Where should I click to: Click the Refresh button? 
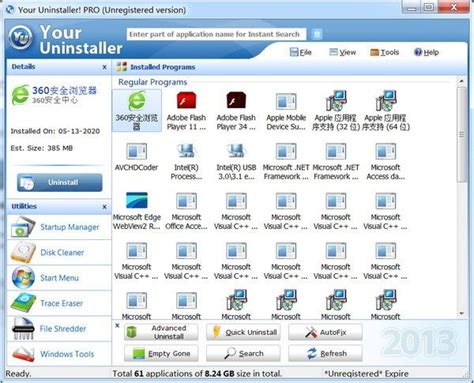(325, 353)
